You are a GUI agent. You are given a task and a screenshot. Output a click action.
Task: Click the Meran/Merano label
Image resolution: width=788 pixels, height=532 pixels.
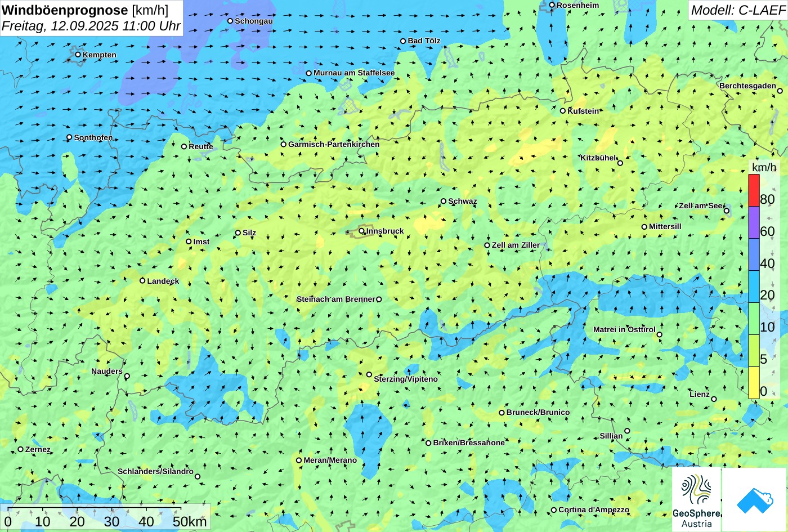(330, 460)
